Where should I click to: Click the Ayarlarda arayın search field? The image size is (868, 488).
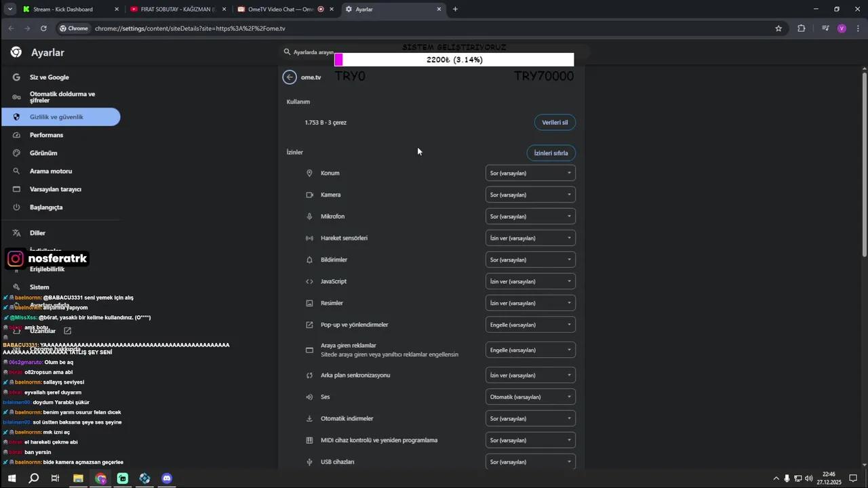(x=312, y=52)
